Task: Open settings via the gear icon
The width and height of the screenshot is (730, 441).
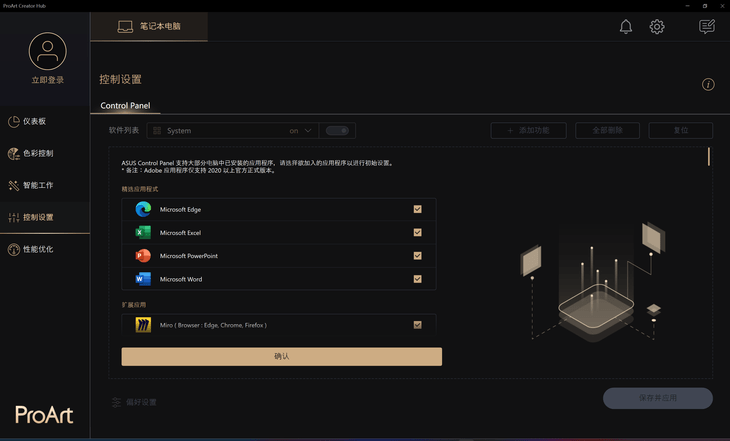Action: (x=657, y=27)
